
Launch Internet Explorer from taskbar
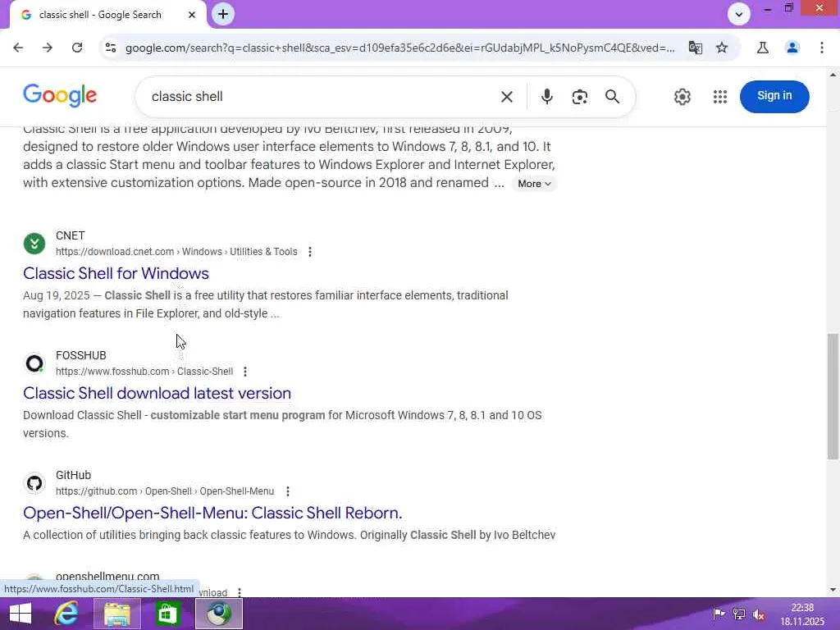pyautogui.click(x=66, y=614)
